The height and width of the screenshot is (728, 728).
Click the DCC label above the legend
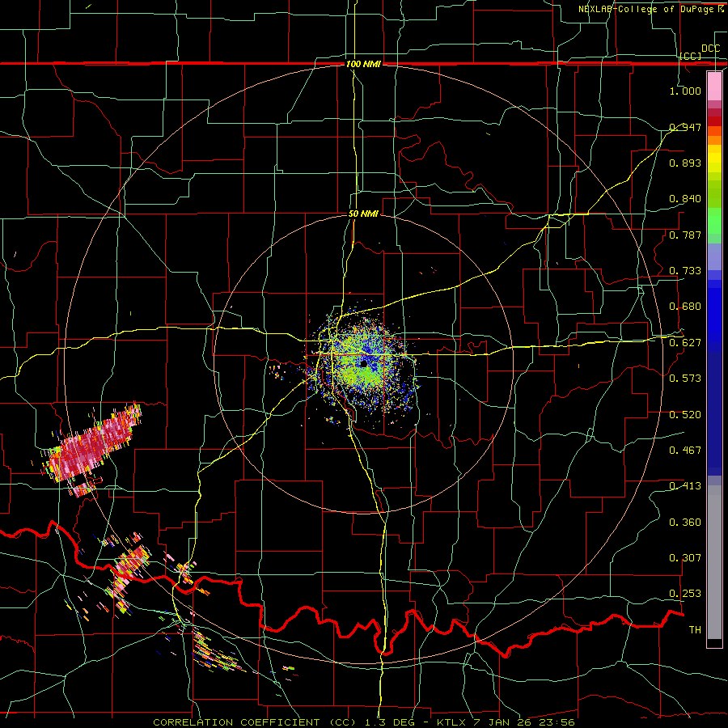tap(710, 49)
